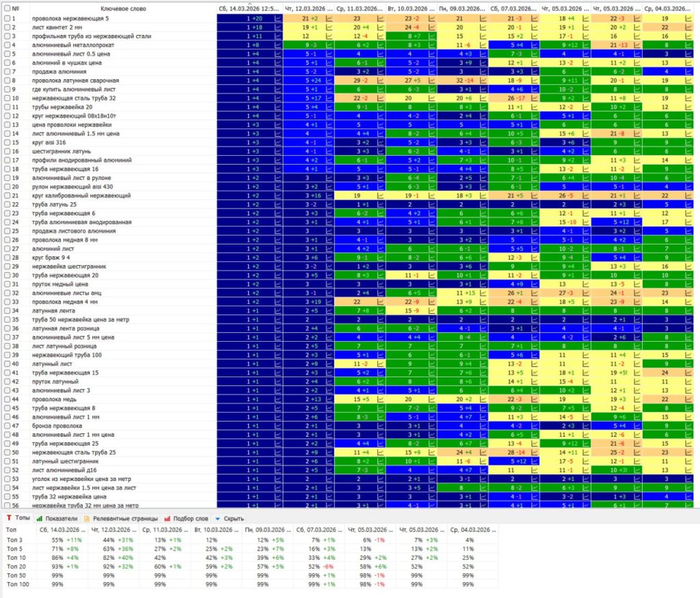Viewport: 700px width, 598px height.
Task: Open 09.03.2026 chart icon for 'проволока латунная сварочная'
Action: (483, 81)
